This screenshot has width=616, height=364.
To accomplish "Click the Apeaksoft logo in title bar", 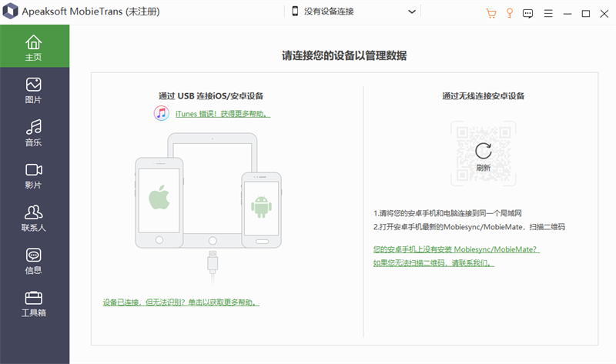I will pyautogui.click(x=10, y=11).
